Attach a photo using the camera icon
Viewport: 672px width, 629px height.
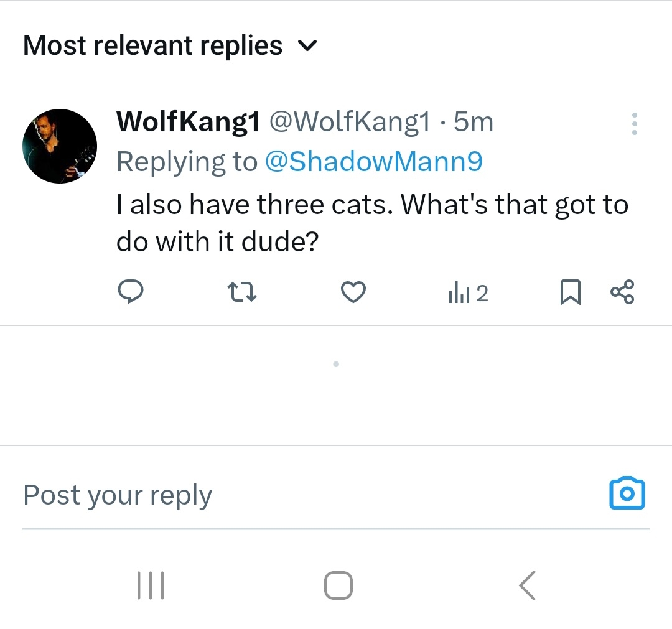tap(627, 494)
